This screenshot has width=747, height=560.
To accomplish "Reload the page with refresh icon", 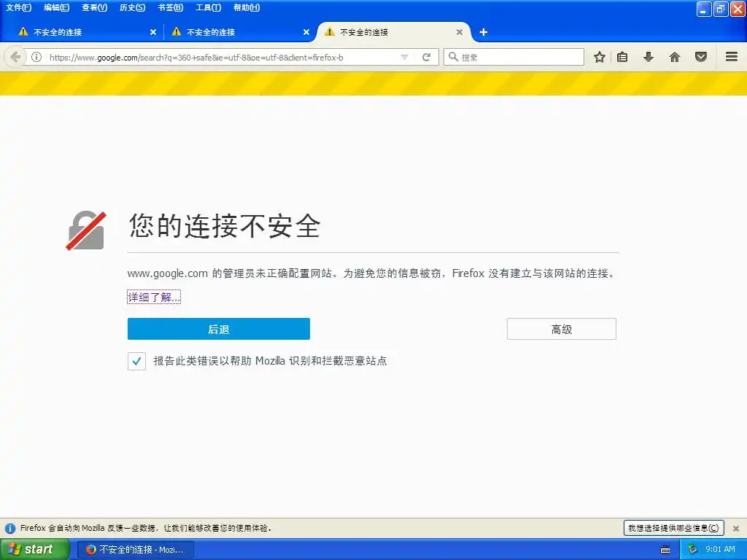I will (426, 57).
